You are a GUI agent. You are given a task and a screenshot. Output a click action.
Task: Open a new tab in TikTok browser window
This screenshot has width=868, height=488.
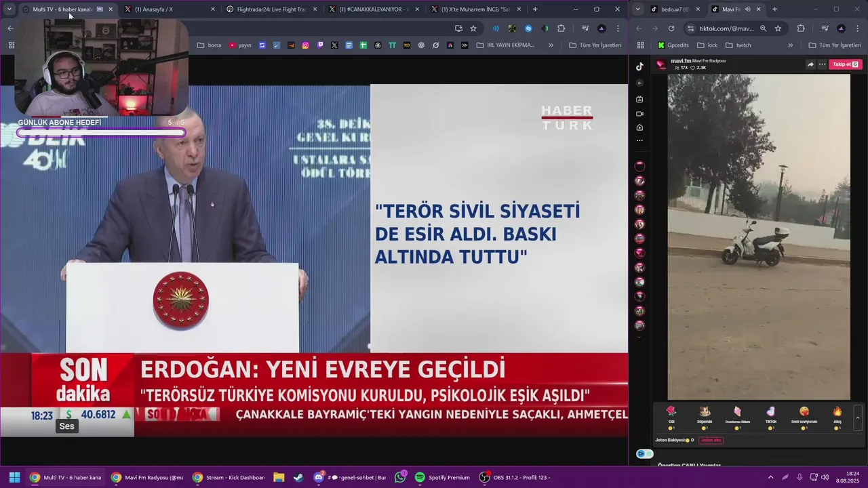pyautogui.click(x=774, y=9)
